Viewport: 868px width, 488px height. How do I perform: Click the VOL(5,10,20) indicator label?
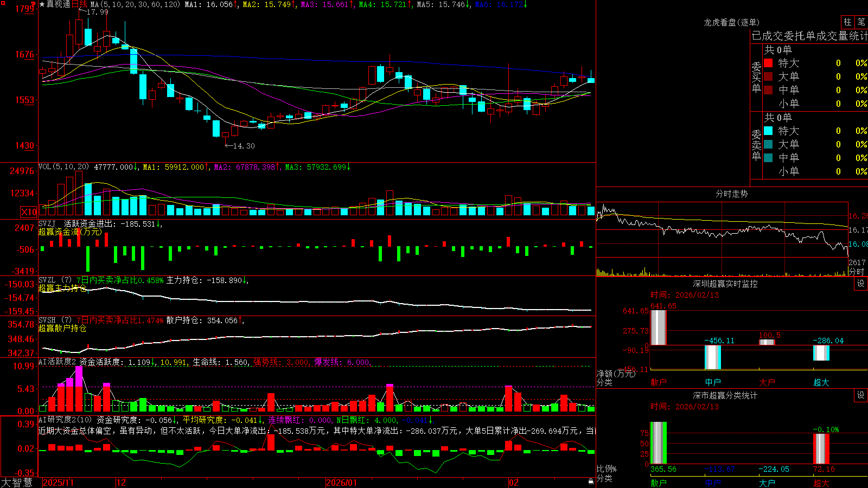pyautogui.click(x=64, y=167)
